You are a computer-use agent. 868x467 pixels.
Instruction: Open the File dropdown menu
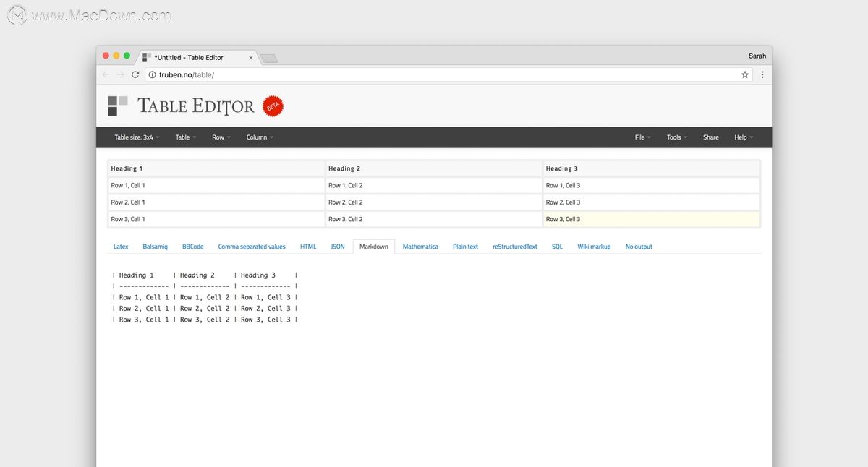click(x=643, y=137)
